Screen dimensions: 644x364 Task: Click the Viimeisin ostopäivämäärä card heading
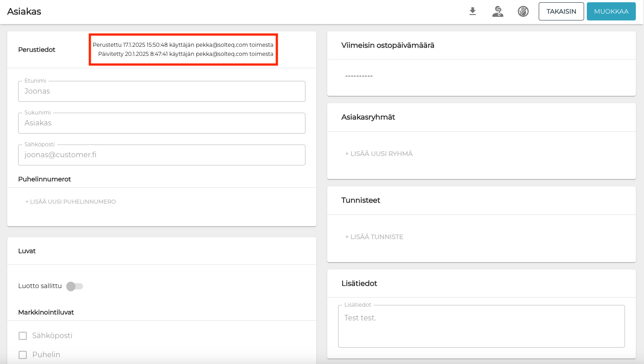(x=388, y=45)
